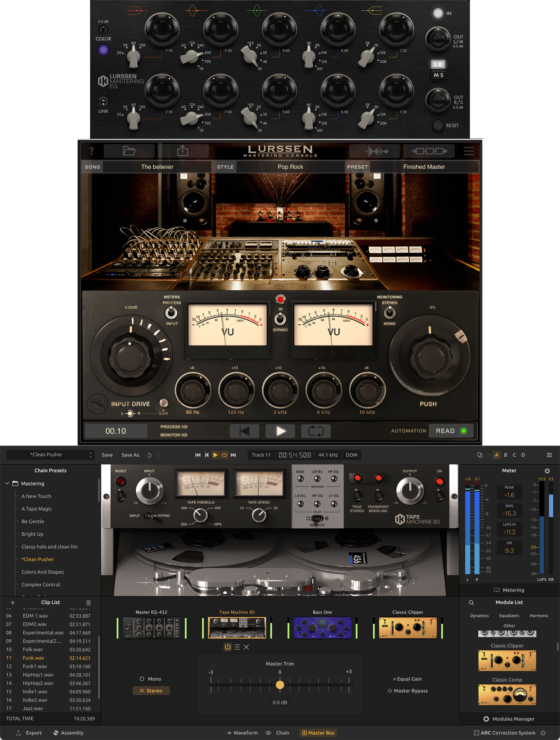Screen dimensions: 560x740
Task: Open a session with the folder icon in Lurssen Console
Action: 129,151
